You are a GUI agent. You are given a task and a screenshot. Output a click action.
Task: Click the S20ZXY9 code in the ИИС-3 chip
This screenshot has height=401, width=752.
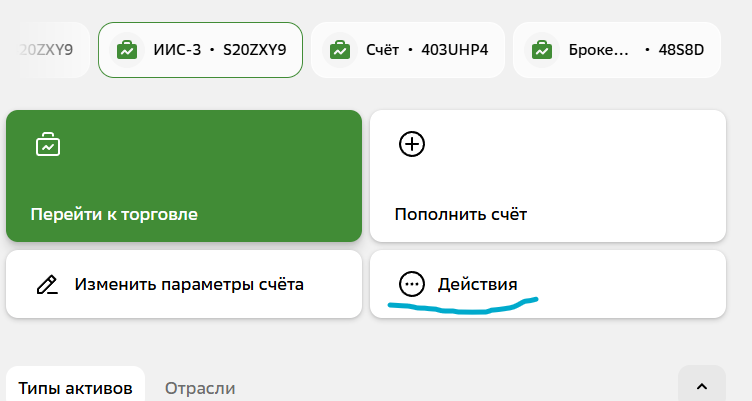255,49
